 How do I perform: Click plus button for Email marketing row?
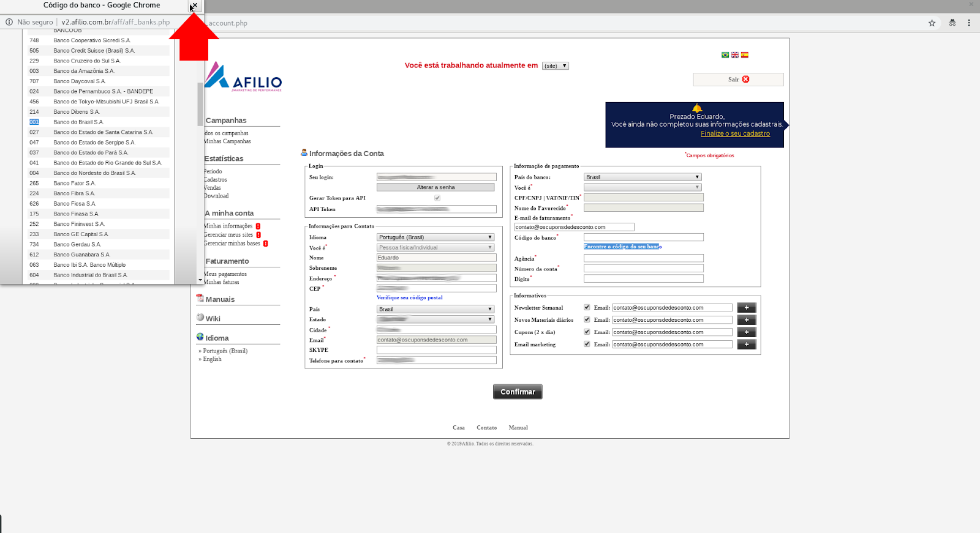pos(747,345)
